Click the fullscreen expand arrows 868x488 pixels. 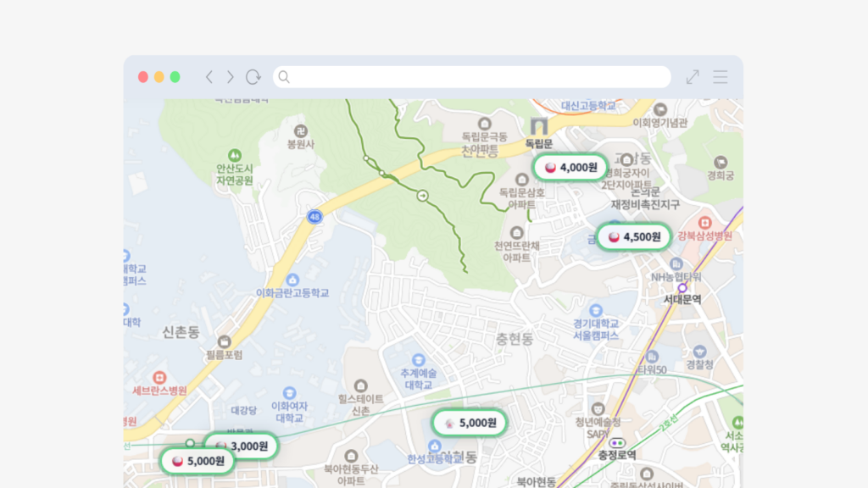(691, 76)
